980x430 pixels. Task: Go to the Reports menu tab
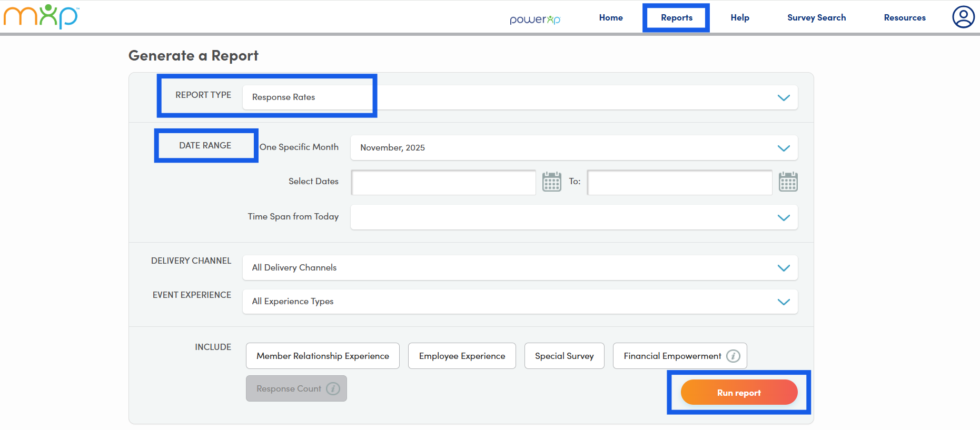pyautogui.click(x=676, y=18)
